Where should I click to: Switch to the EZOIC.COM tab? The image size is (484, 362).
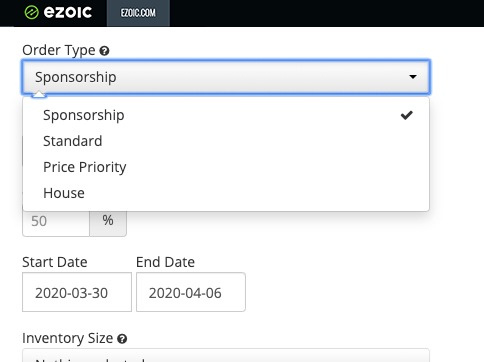click(138, 13)
